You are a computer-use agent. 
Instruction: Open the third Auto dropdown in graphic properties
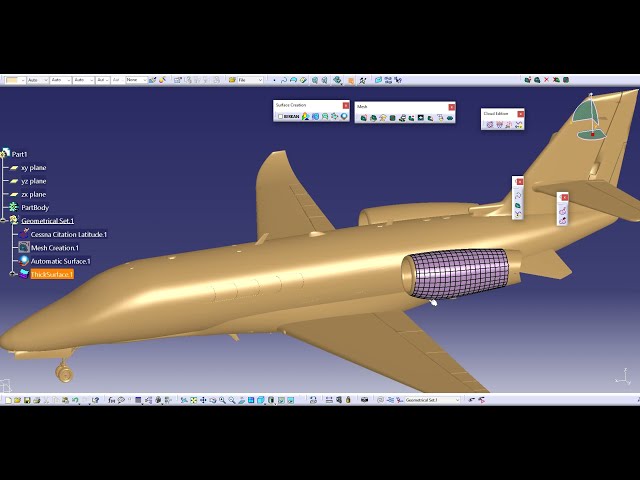click(x=83, y=80)
